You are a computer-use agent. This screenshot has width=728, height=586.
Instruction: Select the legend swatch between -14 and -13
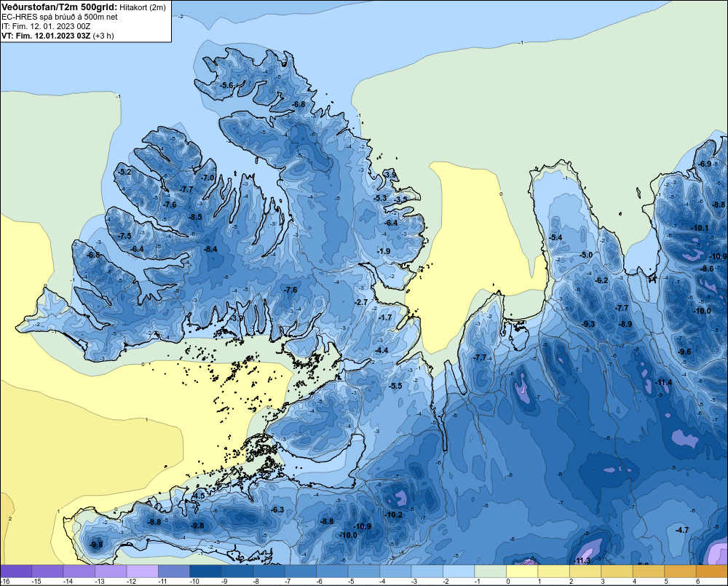79,571
